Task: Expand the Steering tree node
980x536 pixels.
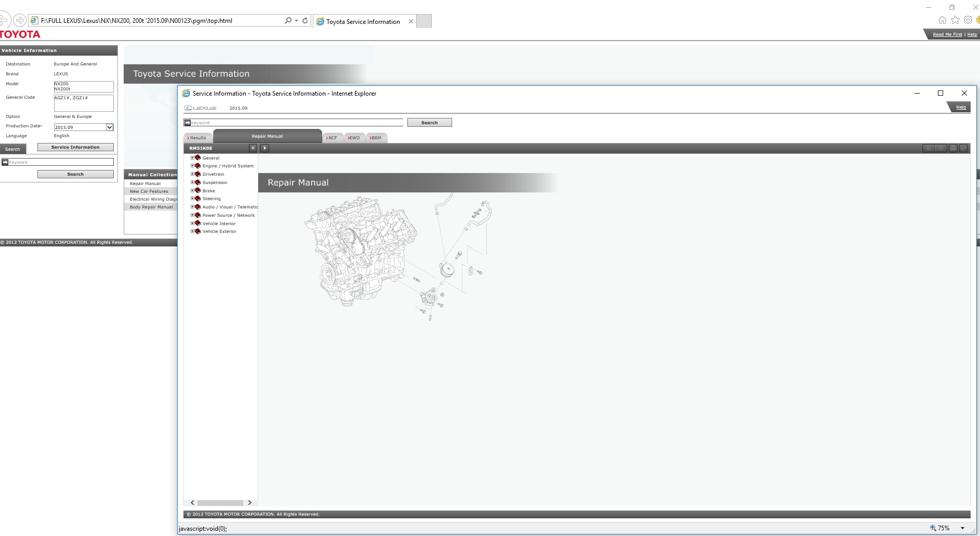Action: point(192,199)
